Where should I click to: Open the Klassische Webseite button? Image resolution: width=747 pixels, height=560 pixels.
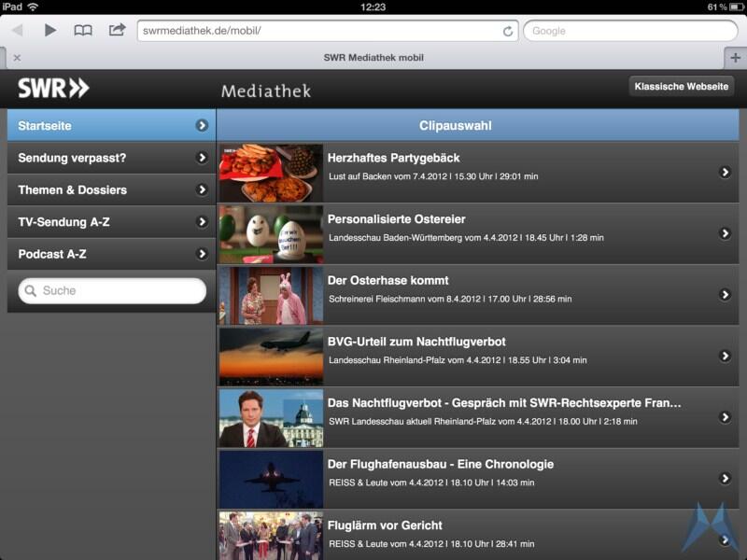[x=682, y=86]
